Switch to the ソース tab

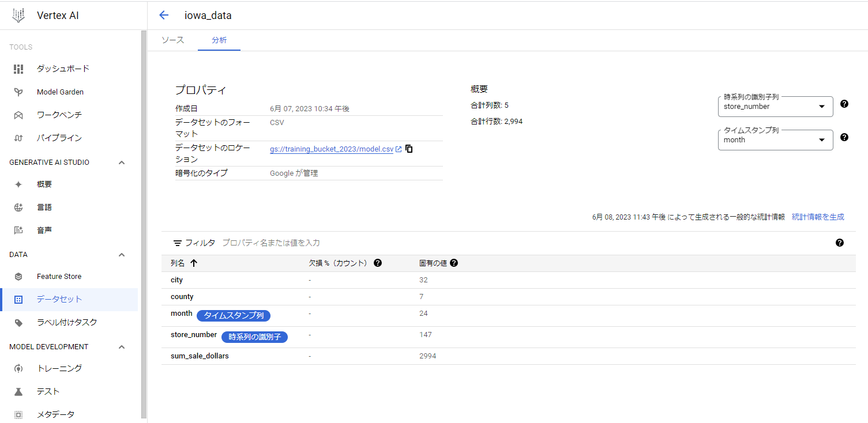click(172, 40)
